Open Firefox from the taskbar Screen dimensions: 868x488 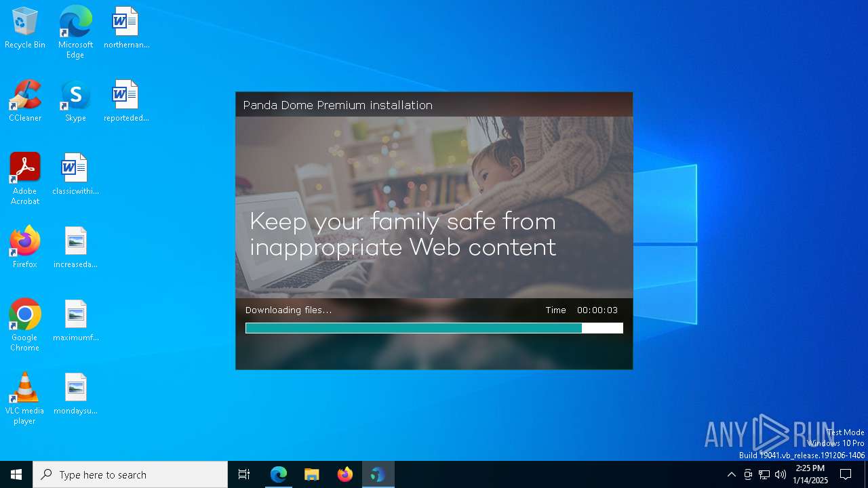[x=345, y=474]
